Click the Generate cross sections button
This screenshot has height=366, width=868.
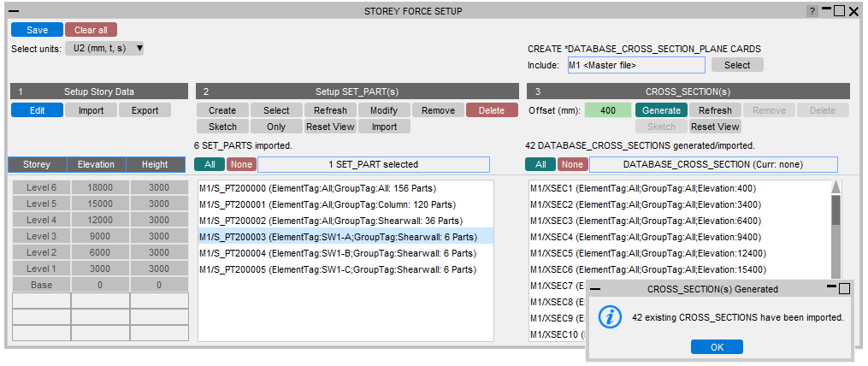(x=661, y=110)
